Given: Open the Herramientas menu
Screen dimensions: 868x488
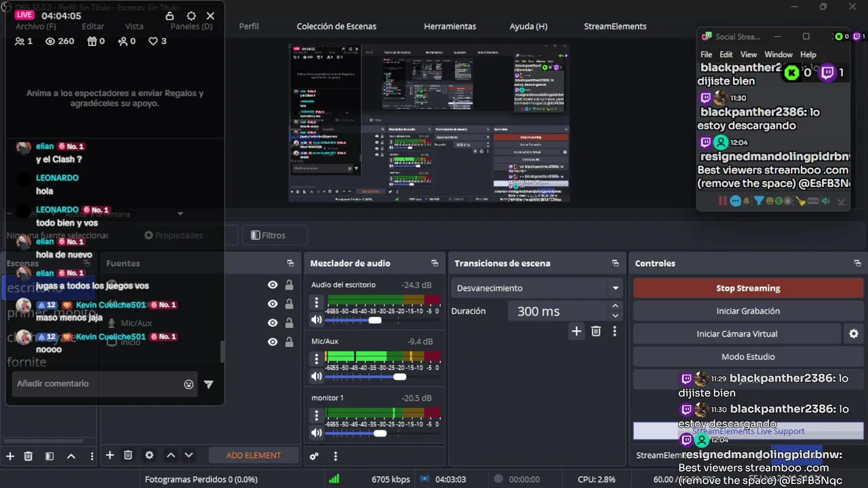Looking at the screenshot, I should pyautogui.click(x=450, y=26).
